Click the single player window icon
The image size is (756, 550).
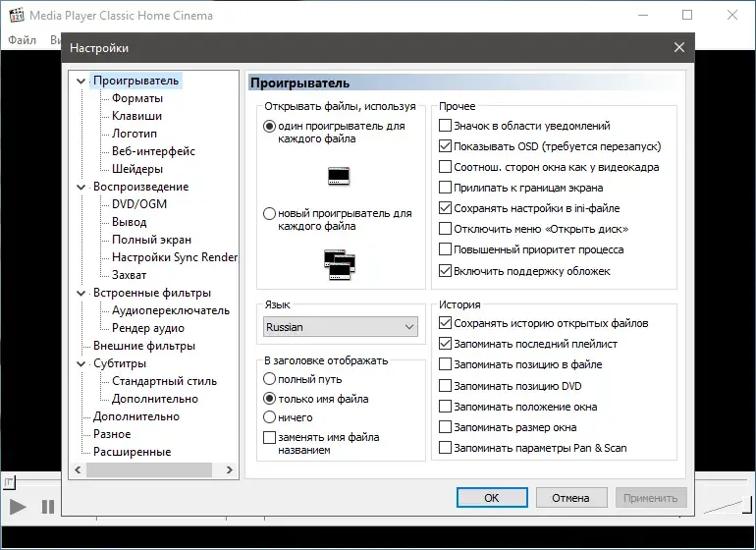[x=339, y=176]
